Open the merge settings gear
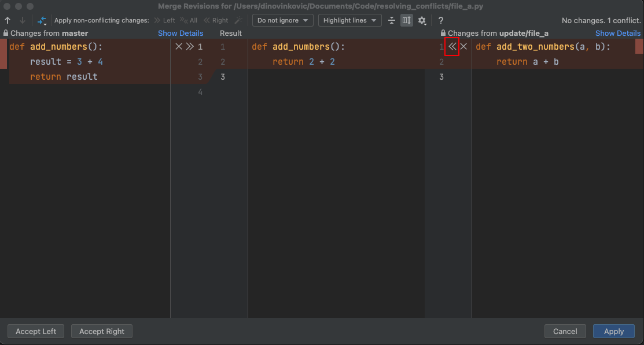Screen dimensions: 644x345 point(422,20)
